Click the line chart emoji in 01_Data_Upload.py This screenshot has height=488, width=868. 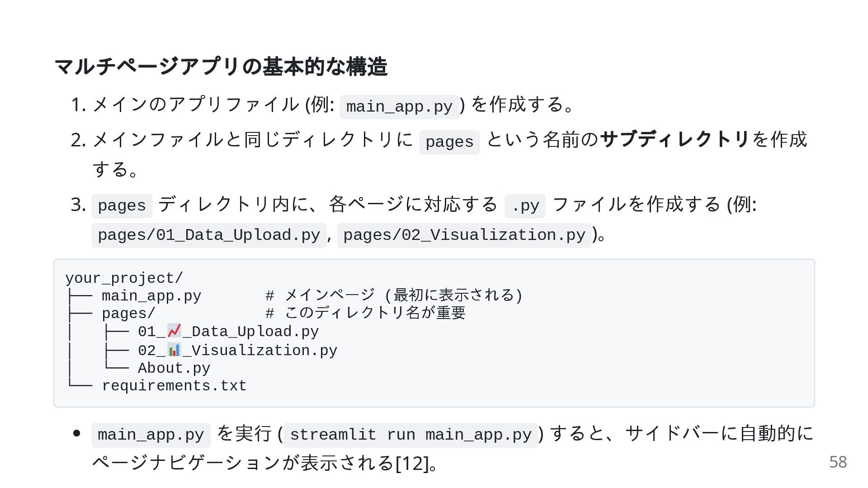174,331
